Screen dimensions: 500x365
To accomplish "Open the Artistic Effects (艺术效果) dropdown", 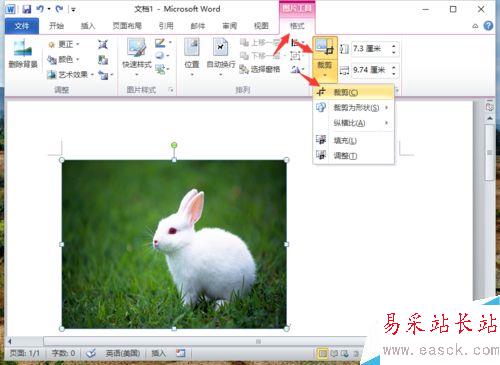I will [71, 75].
